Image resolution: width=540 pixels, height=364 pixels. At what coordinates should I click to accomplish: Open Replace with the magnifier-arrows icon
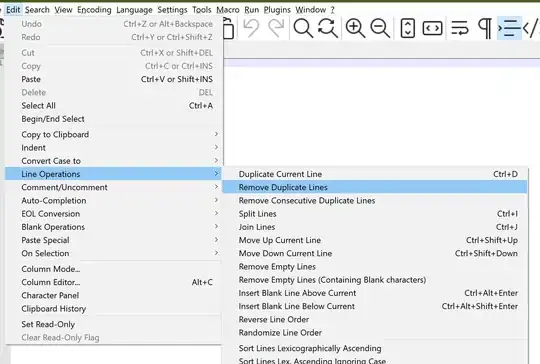pyautogui.click(x=328, y=28)
